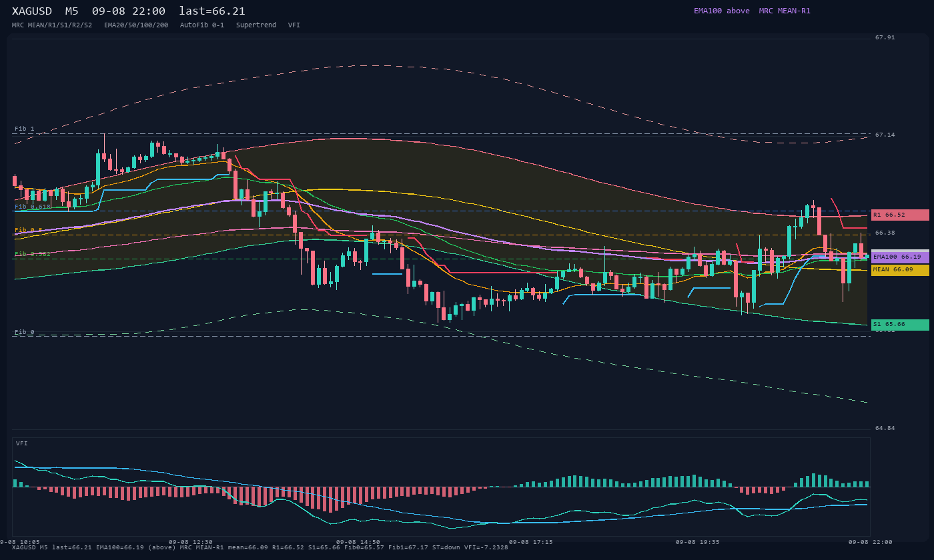Viewport: 934px width, 560px height.
Task: Click the 'Fib 0.382' level label
Action: (x=33, y=254)
